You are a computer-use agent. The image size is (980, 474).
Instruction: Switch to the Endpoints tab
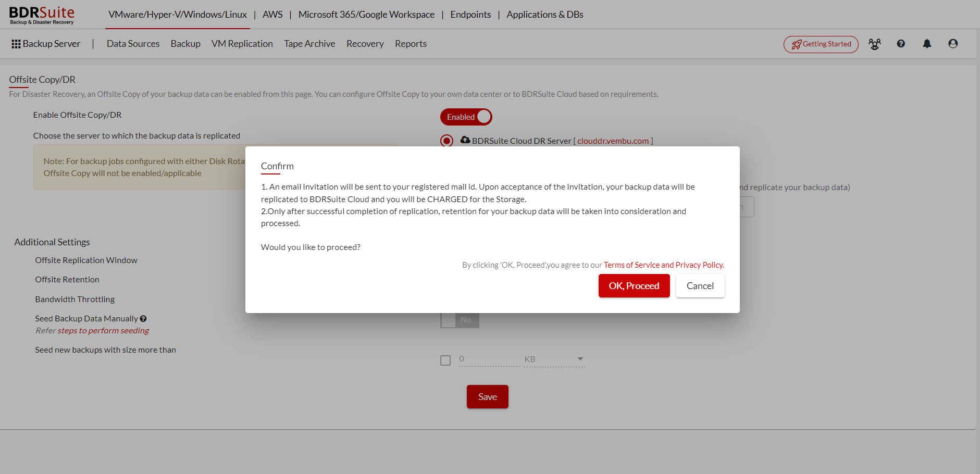point(470,15)
